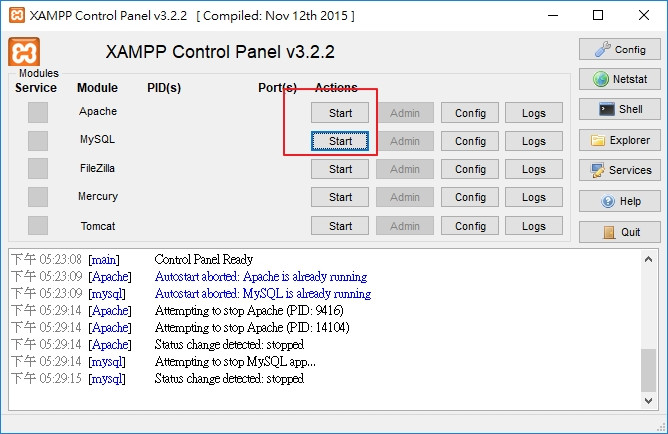This screenshot has width=668, height=434.
Task: Select the FileZilla module label
Action: pyautogui.click(x=97, y=168)
